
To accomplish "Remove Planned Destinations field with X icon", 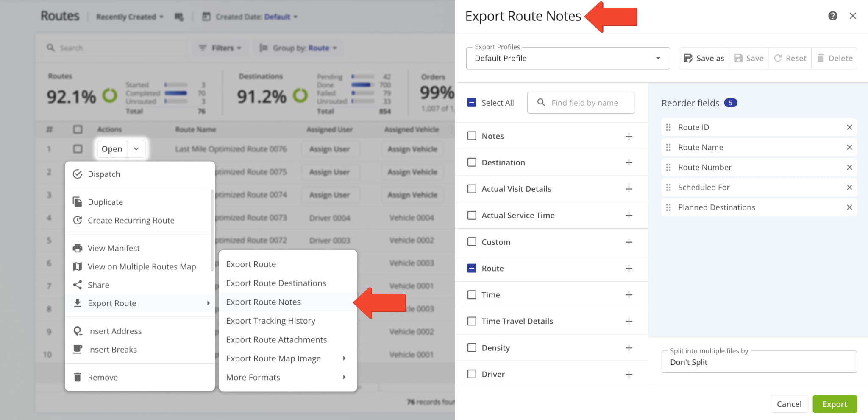I will click(x=849, y=207).
